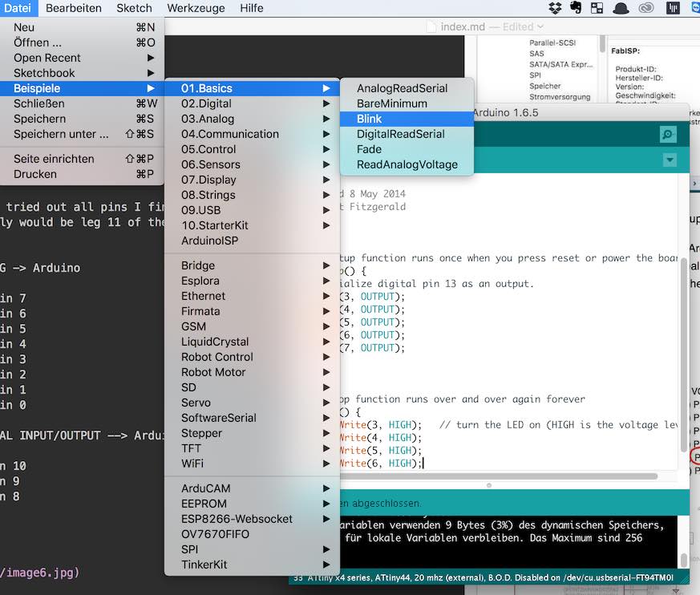
Task: Select the Fade example
Action: click(407, 148)
